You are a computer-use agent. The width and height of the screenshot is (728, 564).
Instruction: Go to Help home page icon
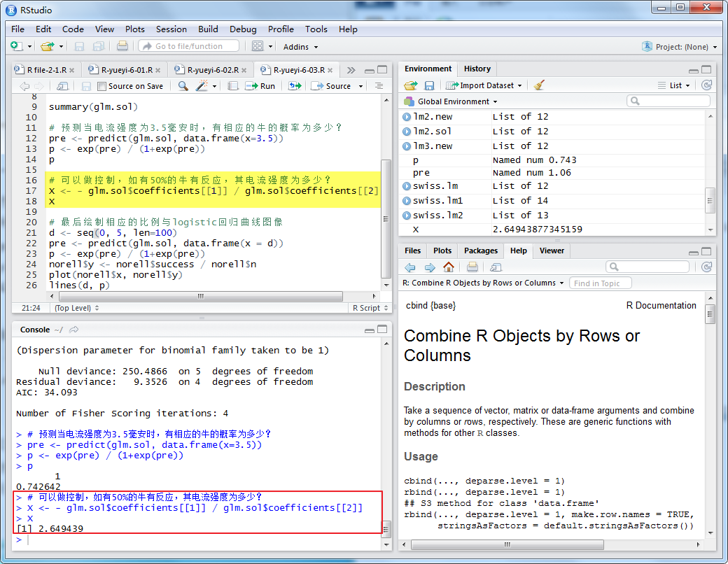[449, 267]
